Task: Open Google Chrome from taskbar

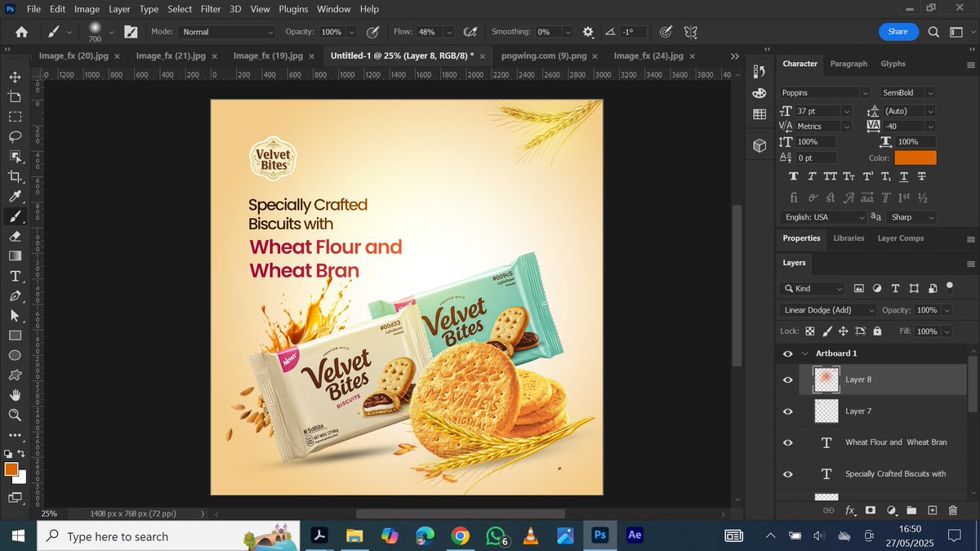Action: click(461, 536)
